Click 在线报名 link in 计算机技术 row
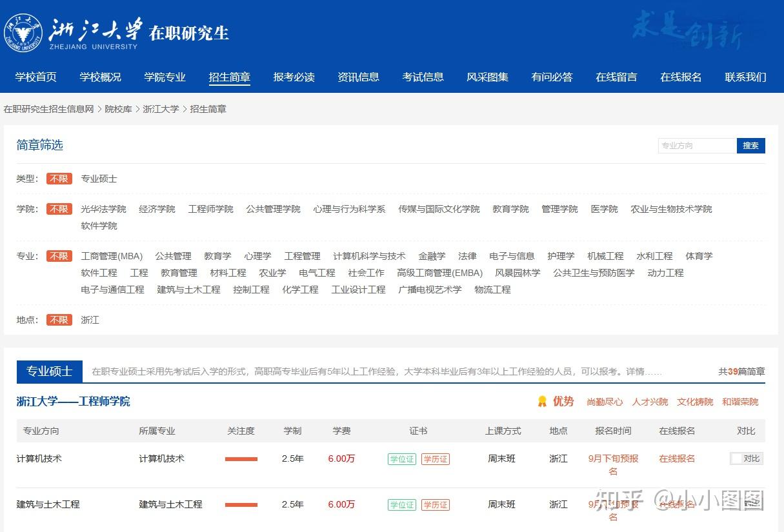The width and height of the screenshot is (784, 532). (x=677, y=458)
